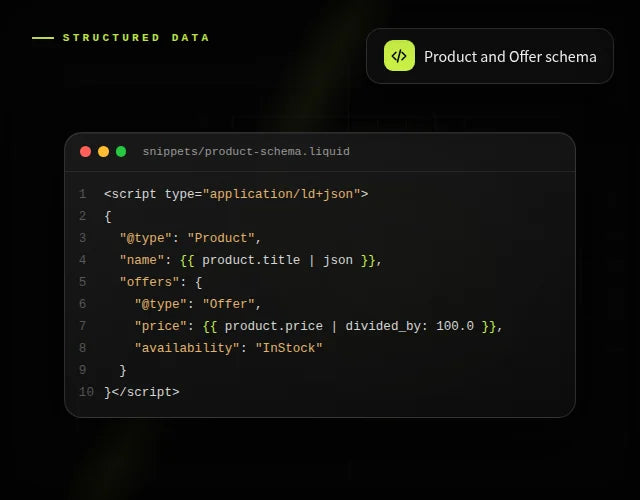Viewport: 640px width, 500px height.
Task: Click the green code brackets icon
Action: [x=399, y=56]
